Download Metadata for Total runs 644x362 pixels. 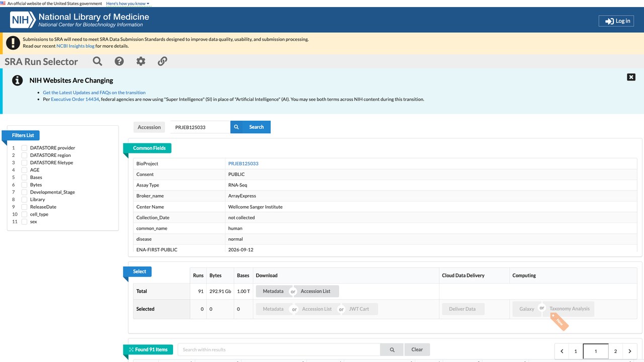click(273, 291)
